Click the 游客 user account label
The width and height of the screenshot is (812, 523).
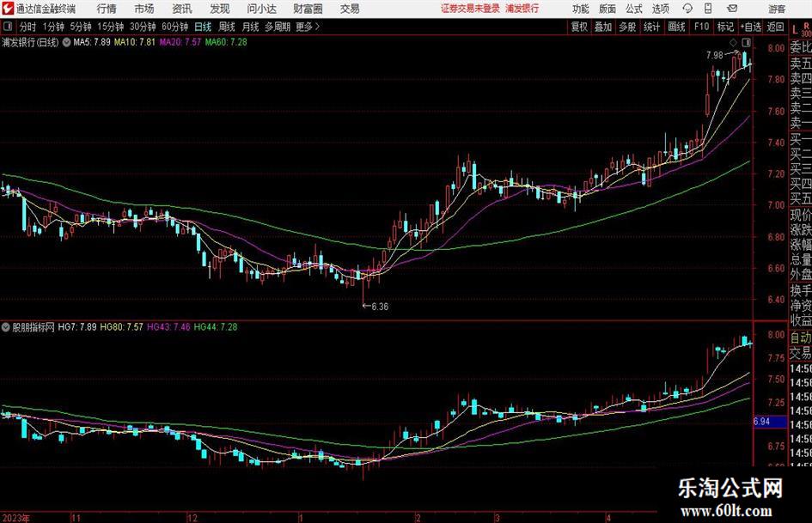[777, 9]
